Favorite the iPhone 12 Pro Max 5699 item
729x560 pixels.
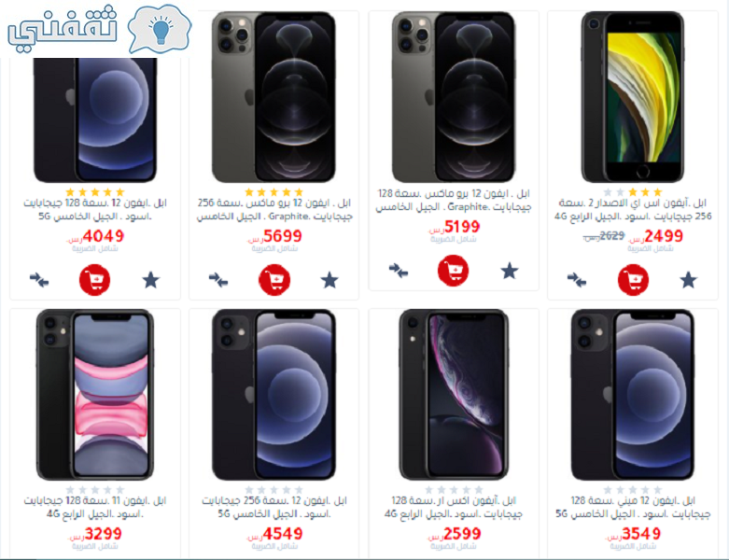pos(329,280)
